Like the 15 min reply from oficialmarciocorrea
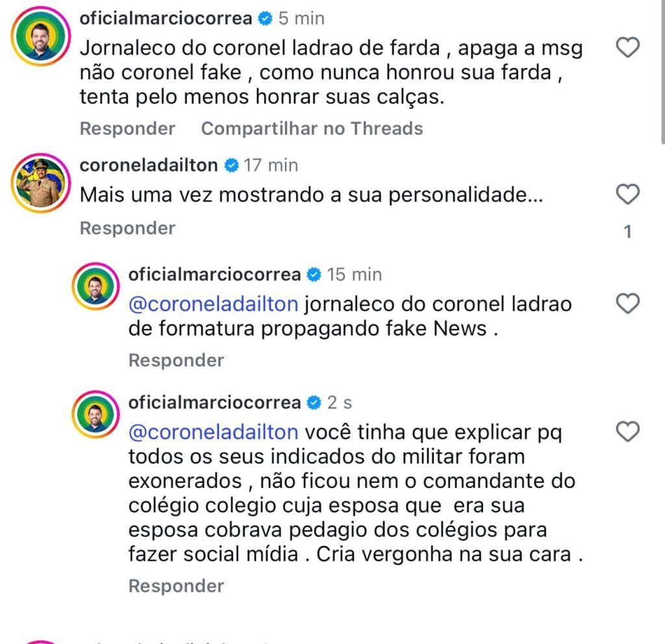This screenshot has height=644, width=665. 627,303
